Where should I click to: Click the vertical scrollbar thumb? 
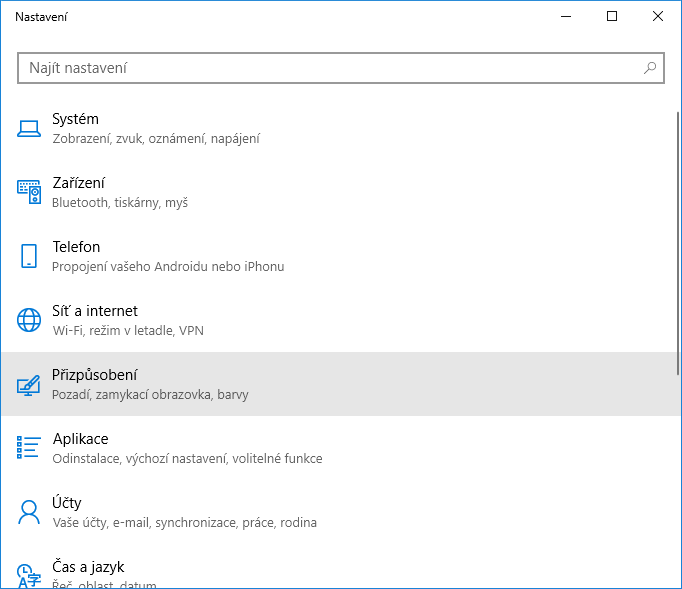point(678,243)
